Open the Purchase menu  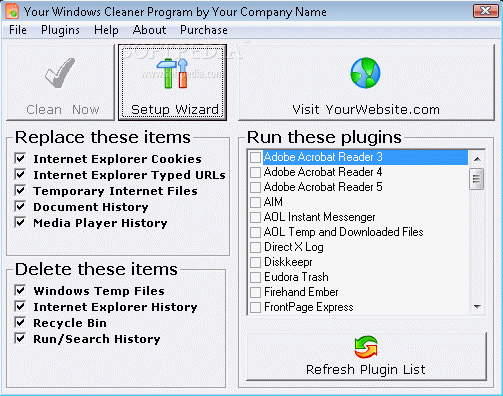pos(204,30)
